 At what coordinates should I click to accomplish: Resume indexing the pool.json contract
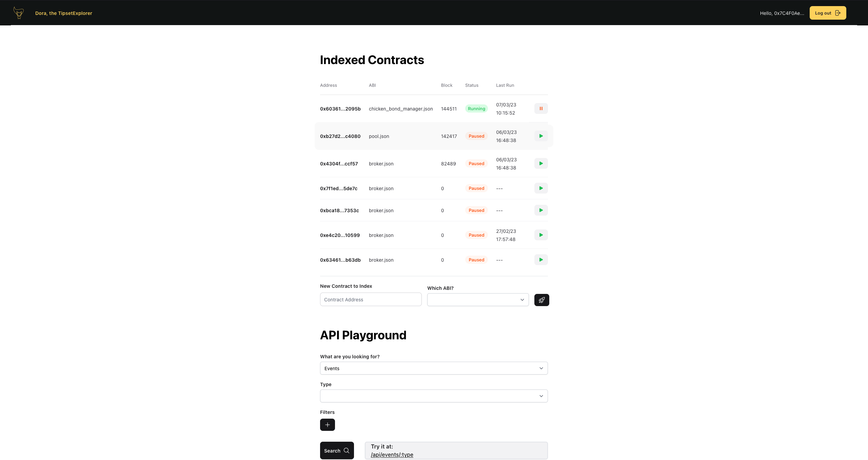pyautogui.click(x=541, y=136)
